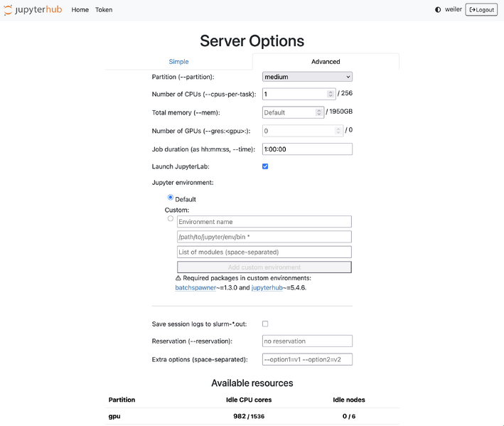
Task: Click the 982 / 1536 idle cores value
Action: 249,416
